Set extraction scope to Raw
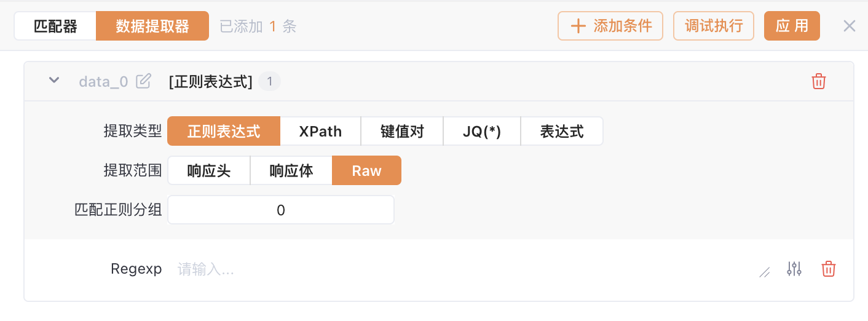868x321 pixels. [x=367, y=171]
